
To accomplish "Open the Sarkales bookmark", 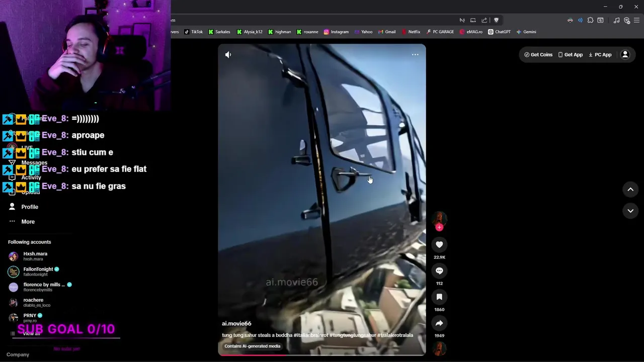I will 219,32.
